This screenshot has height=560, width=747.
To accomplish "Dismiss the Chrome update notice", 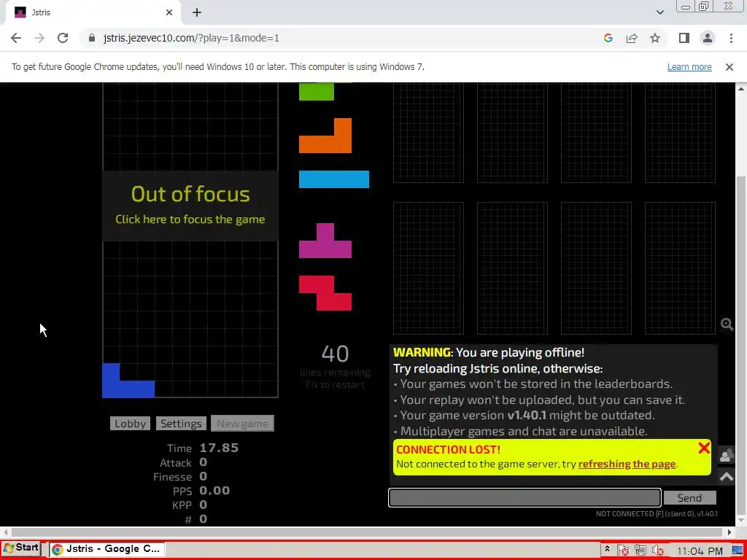I will (729, 67).
